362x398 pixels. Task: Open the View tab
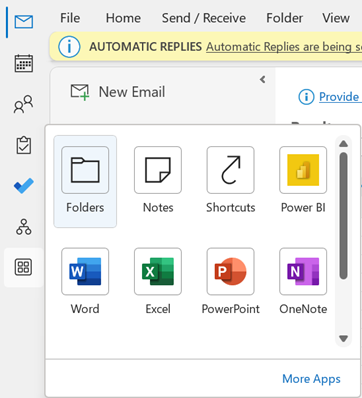click(x=336, y=18)
